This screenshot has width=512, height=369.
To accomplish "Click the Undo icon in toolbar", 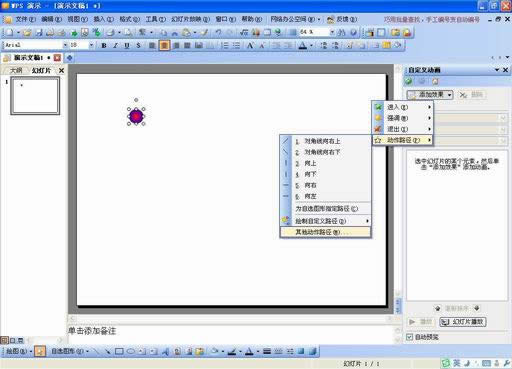I will [x=218, y=32].
